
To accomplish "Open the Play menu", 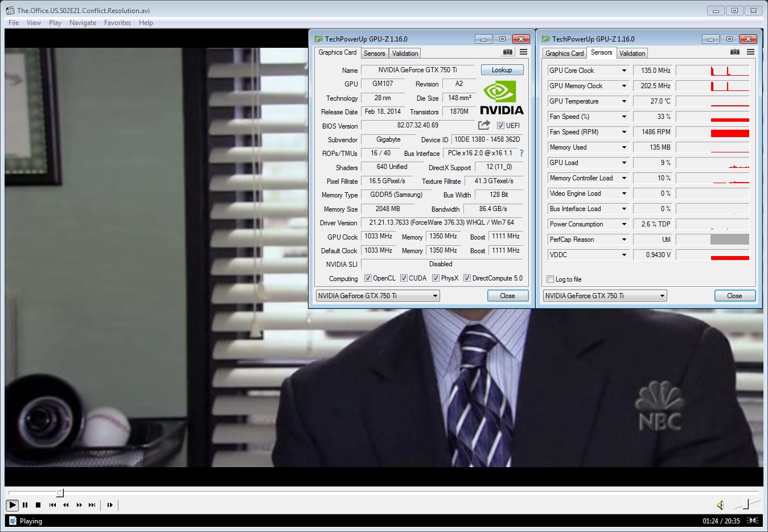I will pyautogui.click(x=55, y=23).
